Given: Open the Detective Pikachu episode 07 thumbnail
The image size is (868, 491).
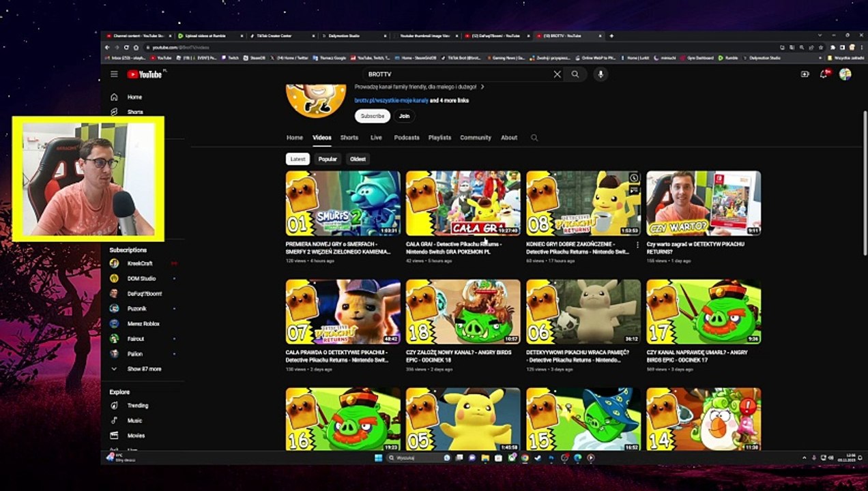Looking at the screenshot, I should pos(343,312).
